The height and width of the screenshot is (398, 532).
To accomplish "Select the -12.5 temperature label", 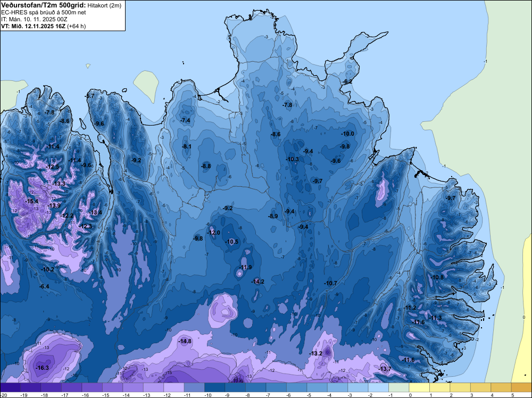I will (52, 167).
